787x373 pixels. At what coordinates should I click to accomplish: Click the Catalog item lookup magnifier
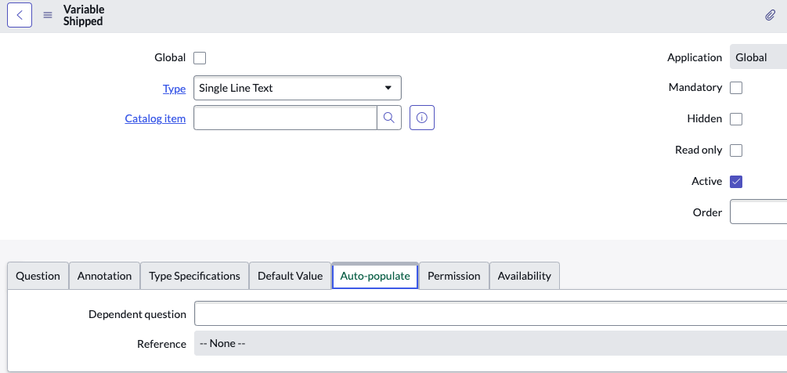click(x=389, y=117)
